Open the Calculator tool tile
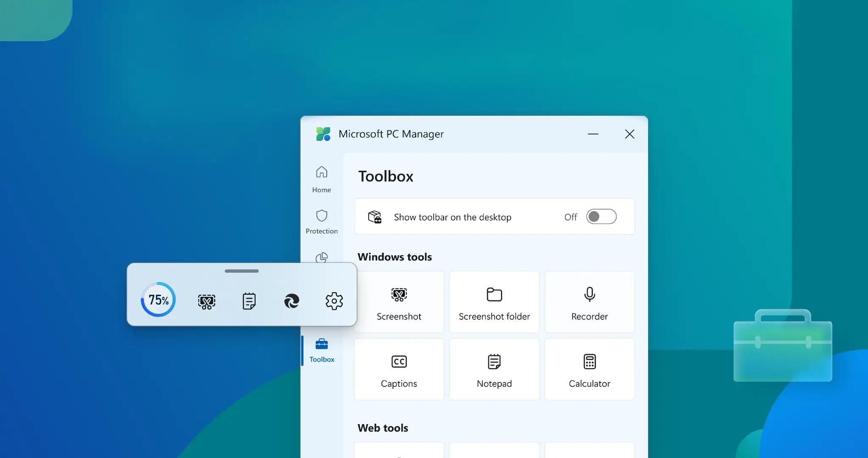This screenshot has width=868, height=458. (x=589, y=369)
